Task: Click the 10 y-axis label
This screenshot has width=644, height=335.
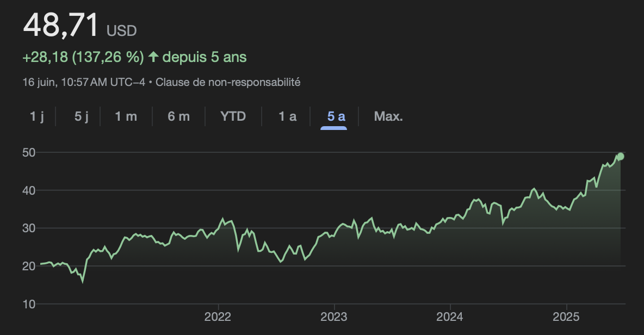Action: point(29,304)
